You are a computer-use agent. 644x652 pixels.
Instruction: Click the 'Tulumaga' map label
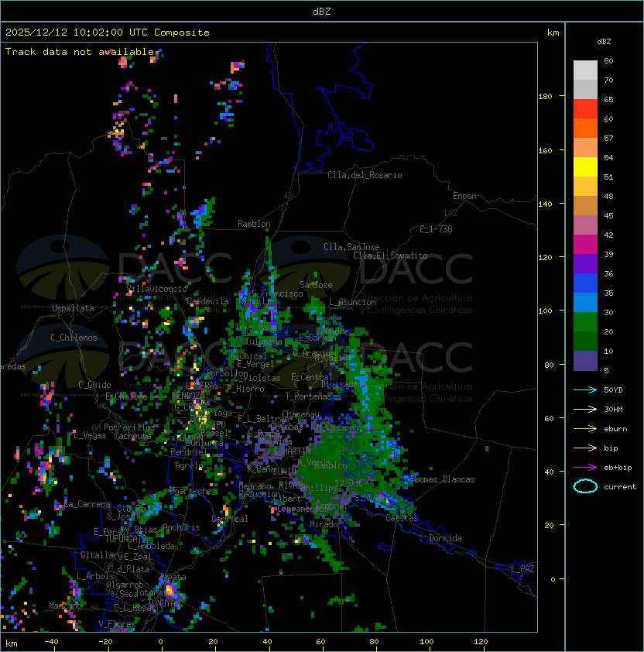264,341
